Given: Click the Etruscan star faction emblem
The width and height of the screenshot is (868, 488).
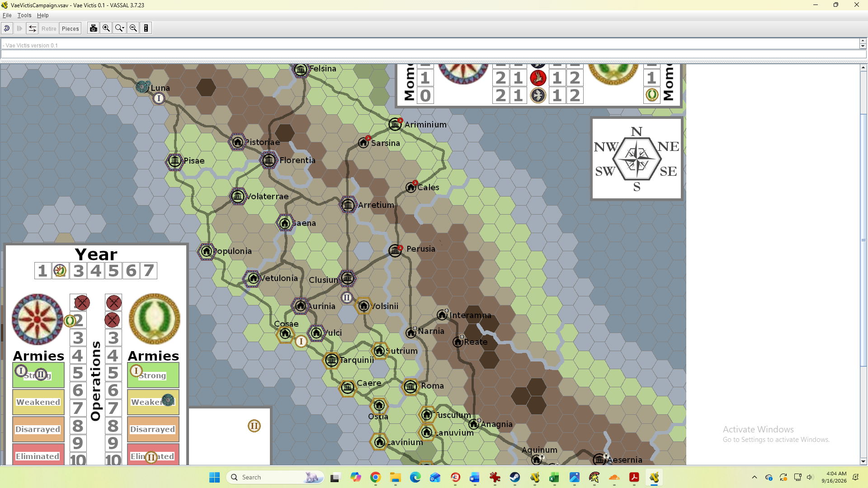Looking at the screenshot, I should coord(37,319).
